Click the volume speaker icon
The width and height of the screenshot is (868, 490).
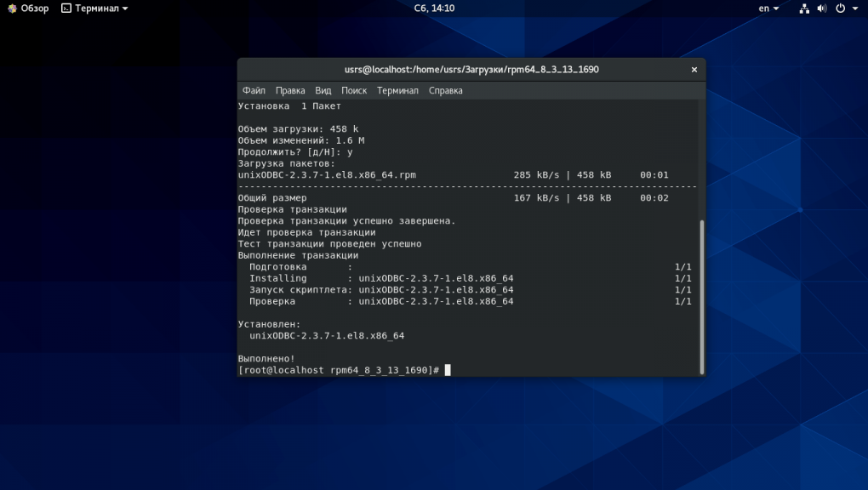click(x=822, y=9)
